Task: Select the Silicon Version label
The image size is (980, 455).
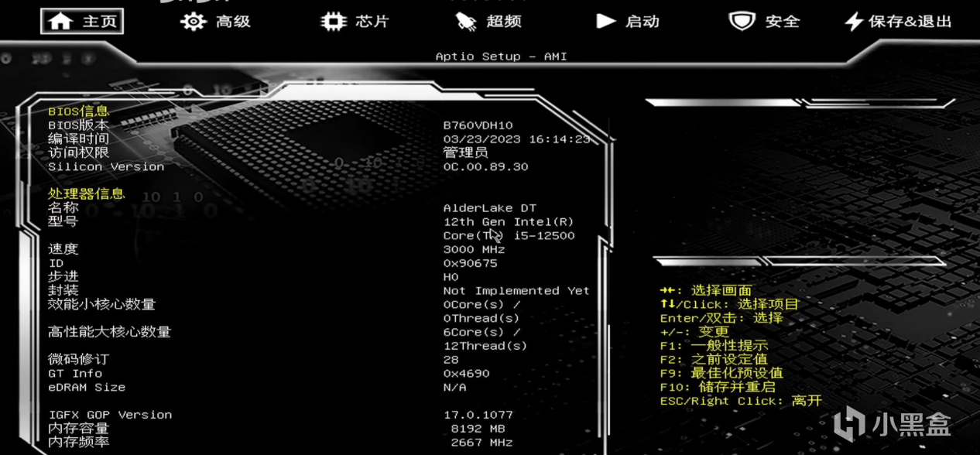Action: tap(106, 166)
